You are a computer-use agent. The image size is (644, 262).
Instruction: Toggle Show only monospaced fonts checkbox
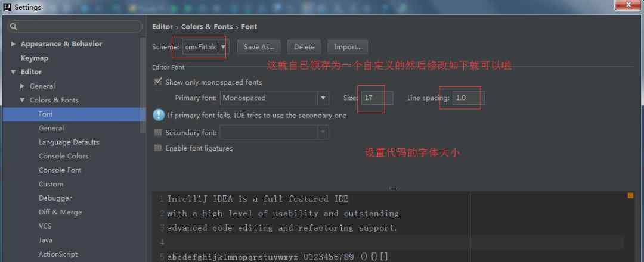[157, 82]
